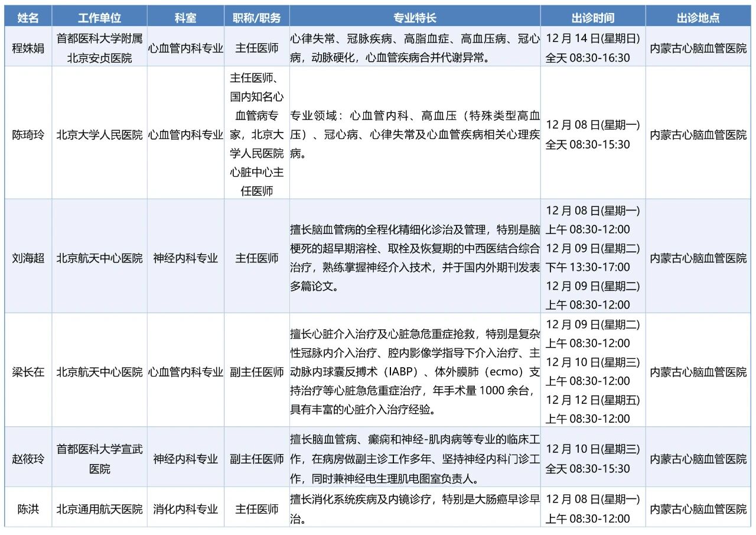Image resolution: width=756 pixels, height=535 pixels.
Task: Click the 专业特长 column header
Action: click(415, 18)
